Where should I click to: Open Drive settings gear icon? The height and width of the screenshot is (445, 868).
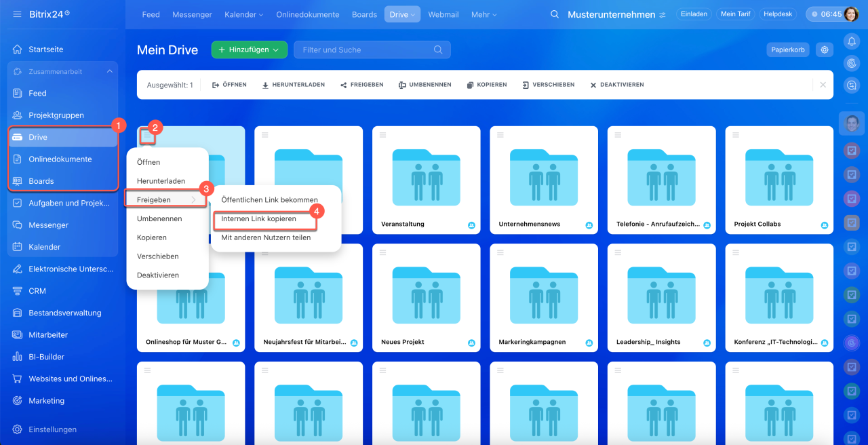[825, 50]
